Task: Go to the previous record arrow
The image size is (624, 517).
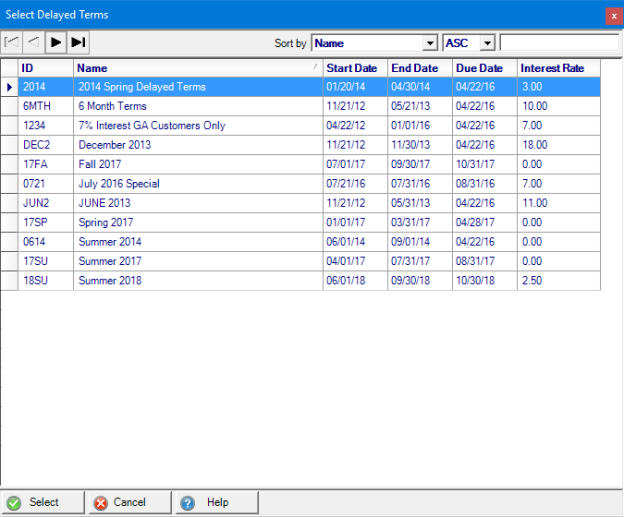Action: click(33, 42)
